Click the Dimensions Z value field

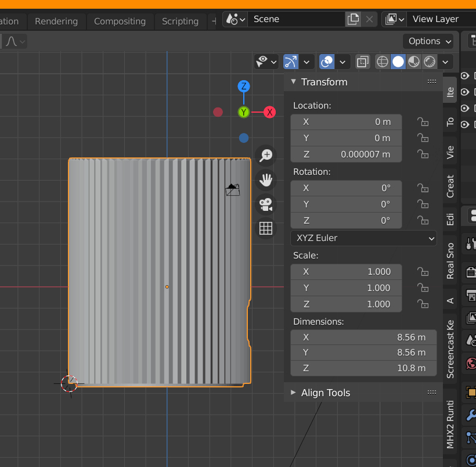(363, 368)
